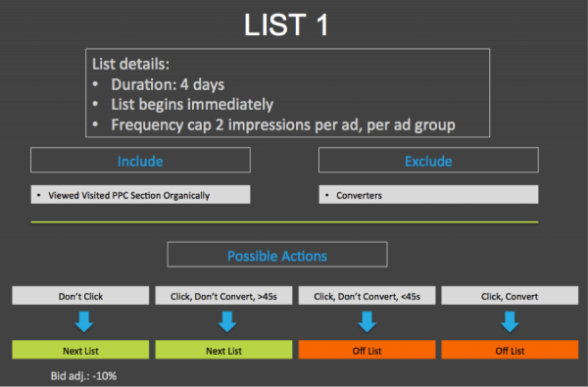588x387 pixels.
Task: Click the arrow below Click, Don't Convert, <45s
Action: (x=367, y=321)
